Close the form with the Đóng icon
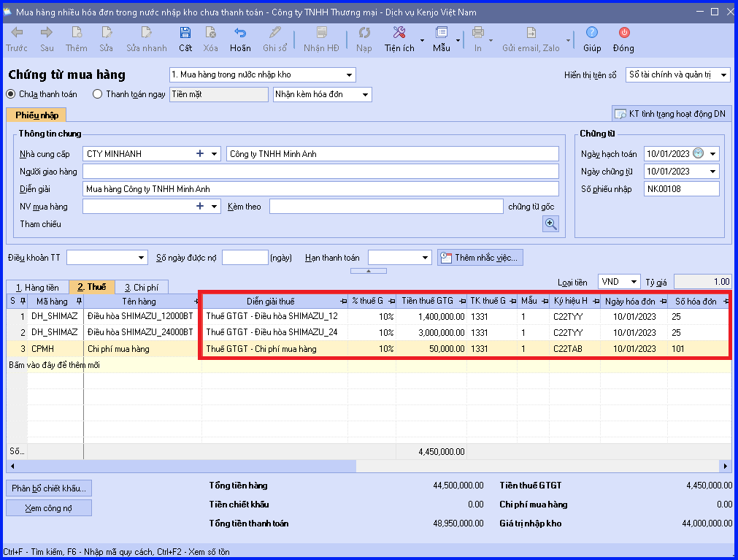Screen dimensions: 738x560 624,32
